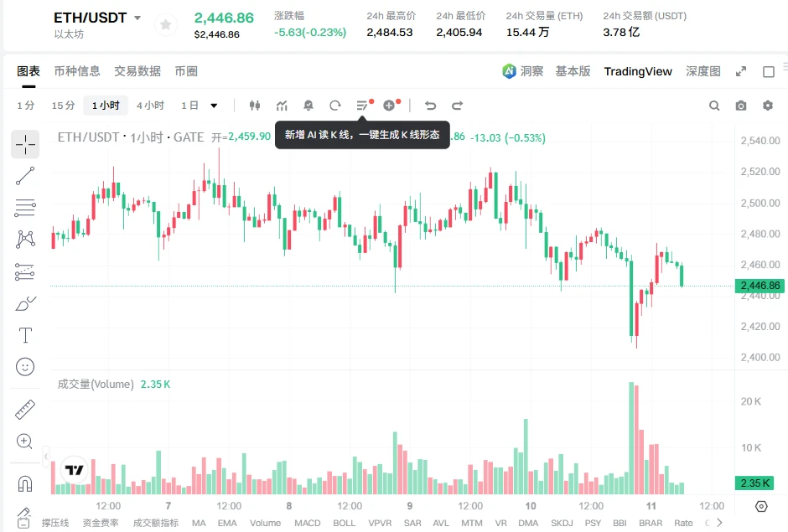788x532 pixels.
Task: Select the 1小时 timeframe
Action: tap(106, 106)
